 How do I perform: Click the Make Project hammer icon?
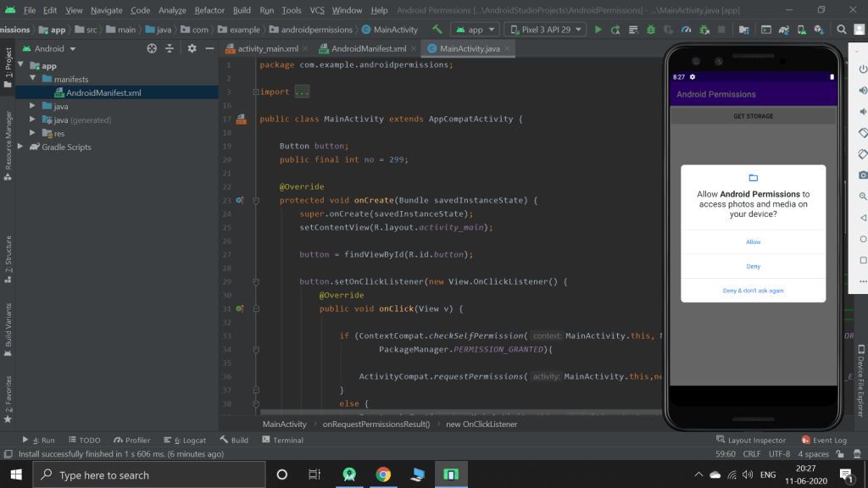[x=437, y=30]
